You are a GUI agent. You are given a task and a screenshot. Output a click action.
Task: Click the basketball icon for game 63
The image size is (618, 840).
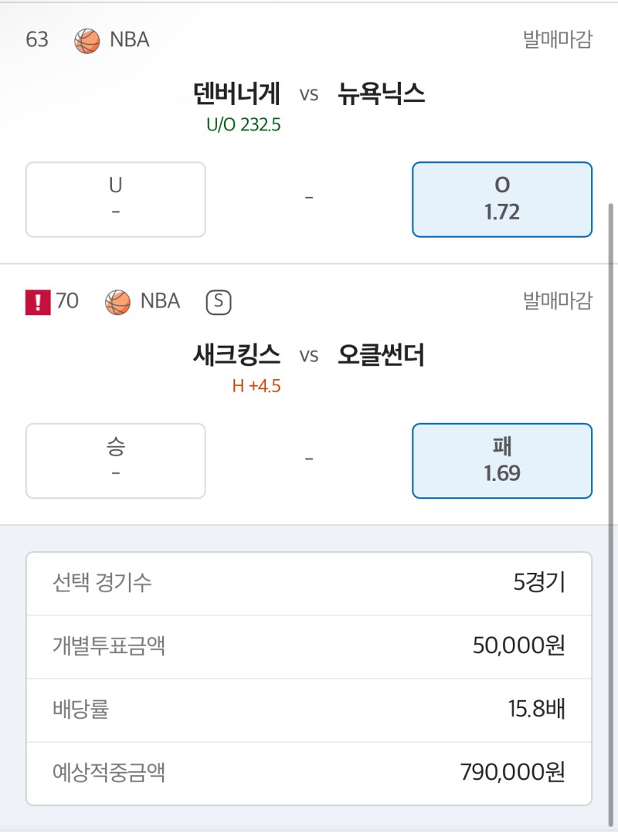(x=87, y=40)
